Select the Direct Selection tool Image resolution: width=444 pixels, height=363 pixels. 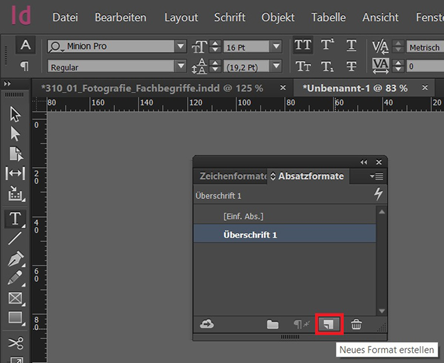click(x=15, y=134)
